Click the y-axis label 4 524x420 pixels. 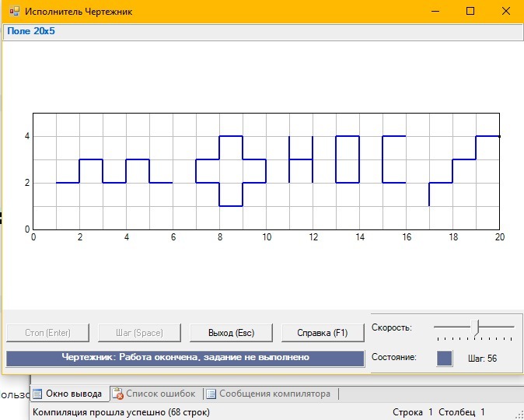tap(27, 136)
